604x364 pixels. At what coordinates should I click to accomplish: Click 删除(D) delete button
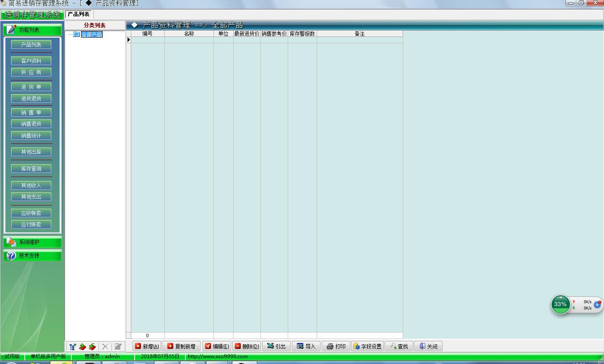[x=247, y=346]
